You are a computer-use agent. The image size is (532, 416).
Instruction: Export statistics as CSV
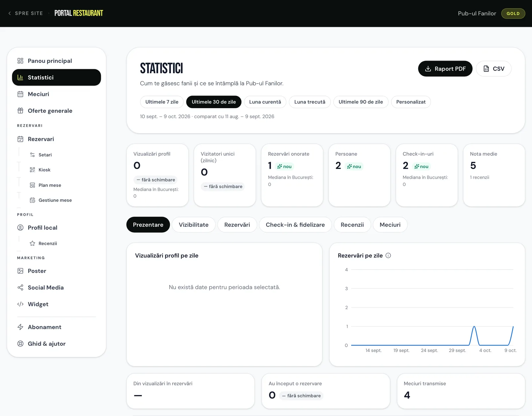494,69
